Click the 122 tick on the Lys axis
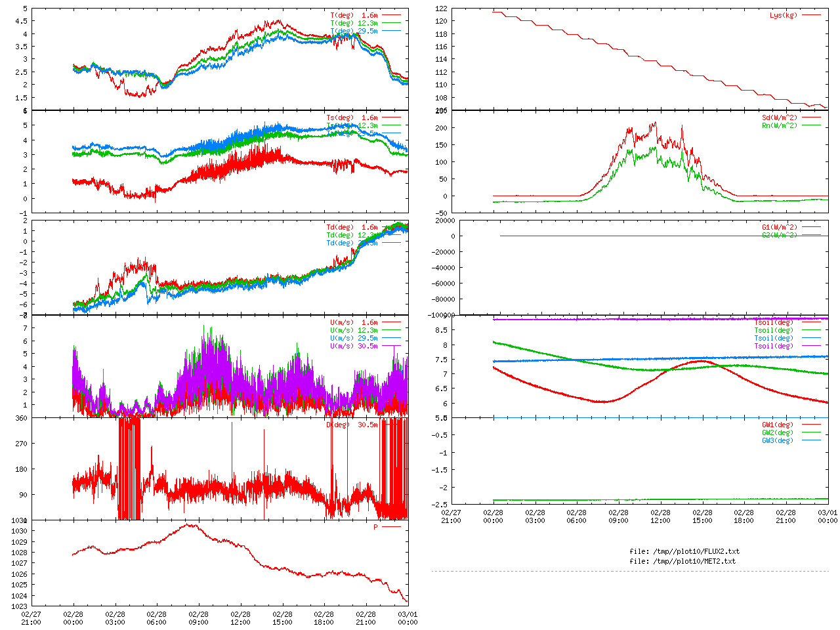Image resolution: width=840 pixels, height=630 pixels. (441, 9)
